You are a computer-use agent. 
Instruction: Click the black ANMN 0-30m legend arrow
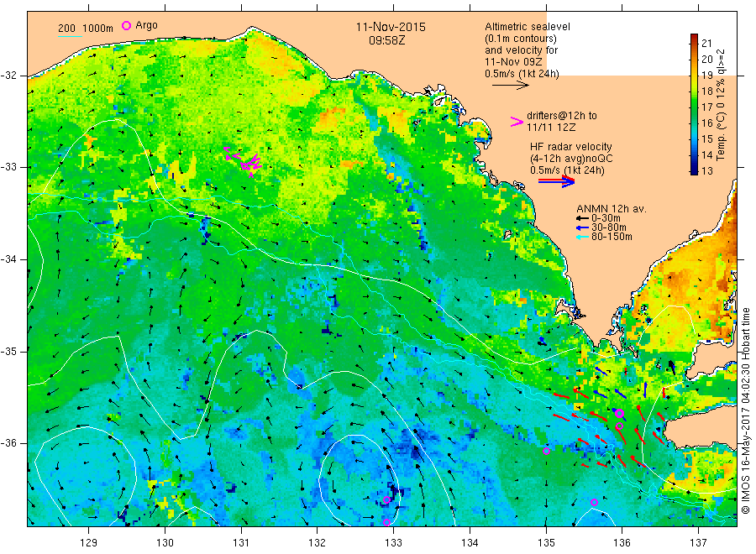pyautogui.click(x=582, y=218)
